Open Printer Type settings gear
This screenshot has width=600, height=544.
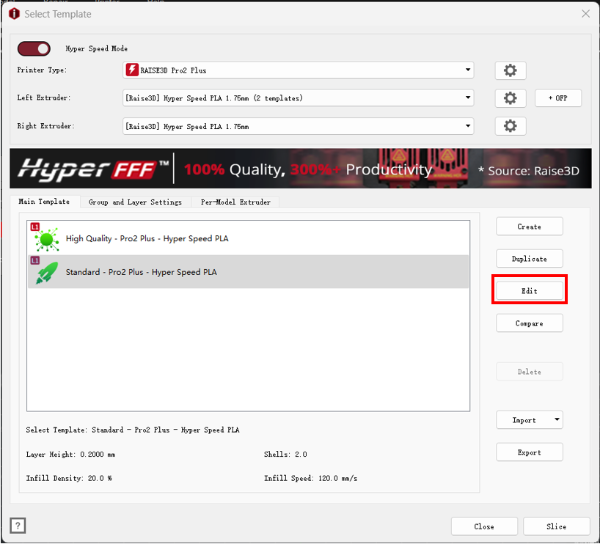510,70
